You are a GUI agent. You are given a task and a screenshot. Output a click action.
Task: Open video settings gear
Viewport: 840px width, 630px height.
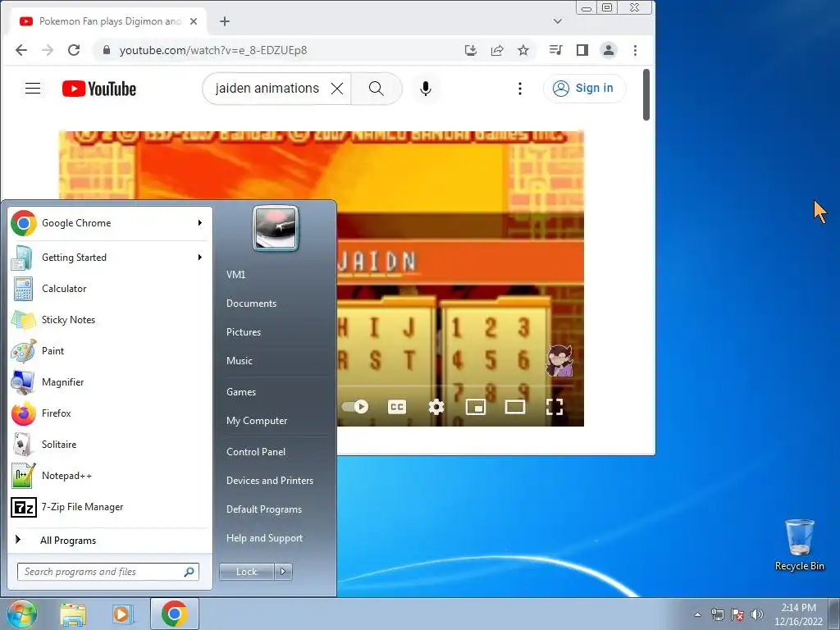click(436, 407)
